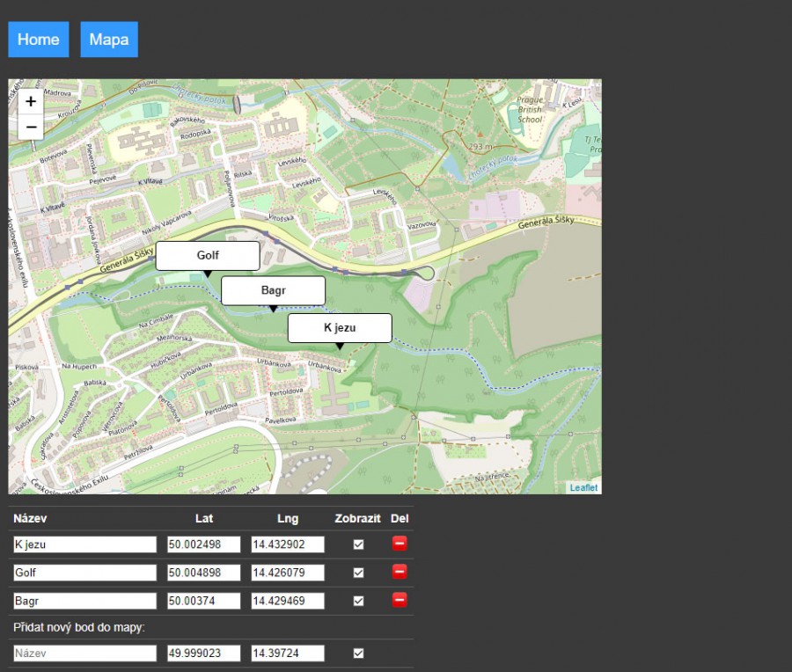Open the Leaflet attribution link
Image resolution: width=792 pixels, height=672 pixels.
click(583, 487)
